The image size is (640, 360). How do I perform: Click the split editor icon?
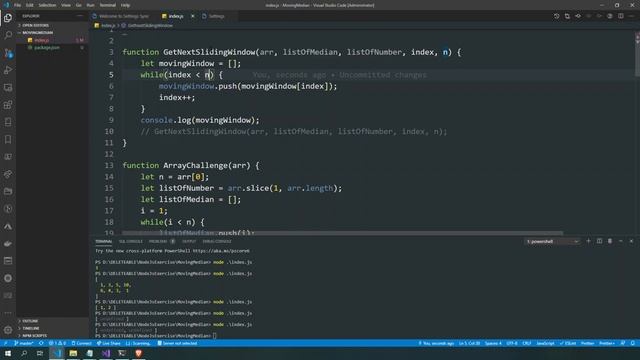tap(620, 16)
